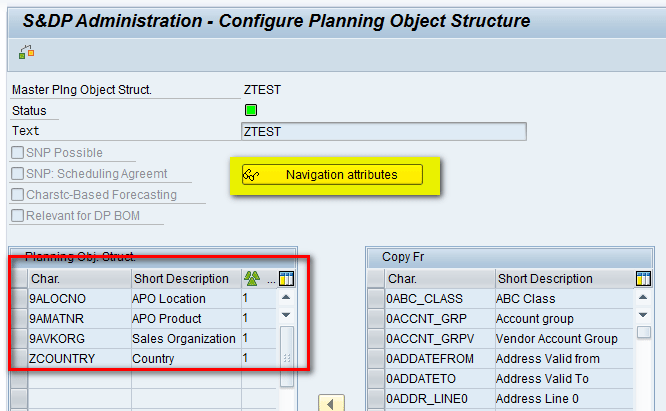Viewport: 666px width, 411px height.
Task: Tick the Relevant for DP BOM checkbox
Action: [17, 215]
